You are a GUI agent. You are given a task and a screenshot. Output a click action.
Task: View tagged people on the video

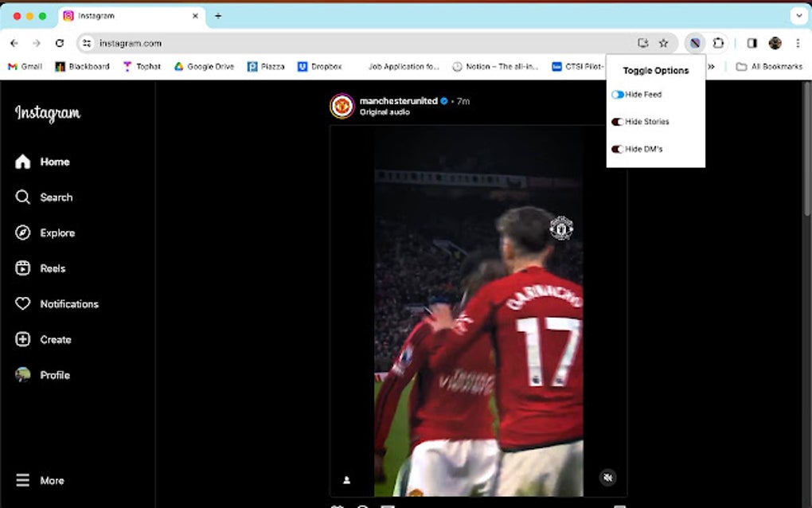[x=346, y=479]
